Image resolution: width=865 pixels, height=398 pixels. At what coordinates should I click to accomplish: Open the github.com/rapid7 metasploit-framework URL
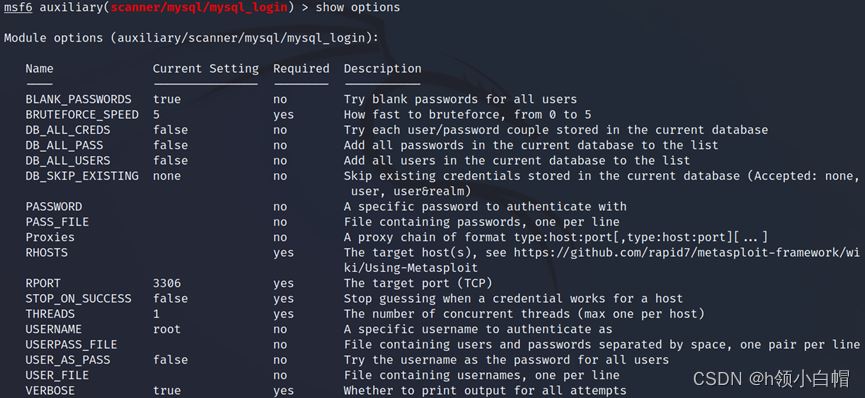click(685, 260)
